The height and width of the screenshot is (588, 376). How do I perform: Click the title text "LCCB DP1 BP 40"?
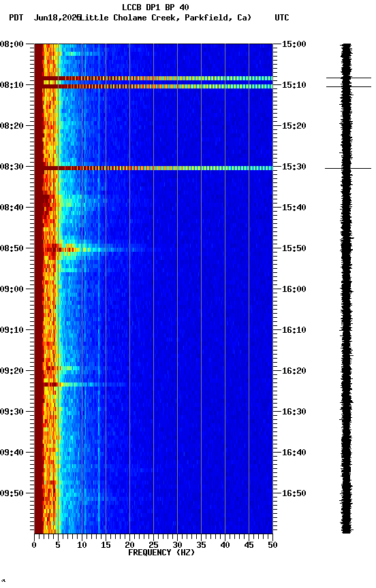tap(155, 7)
